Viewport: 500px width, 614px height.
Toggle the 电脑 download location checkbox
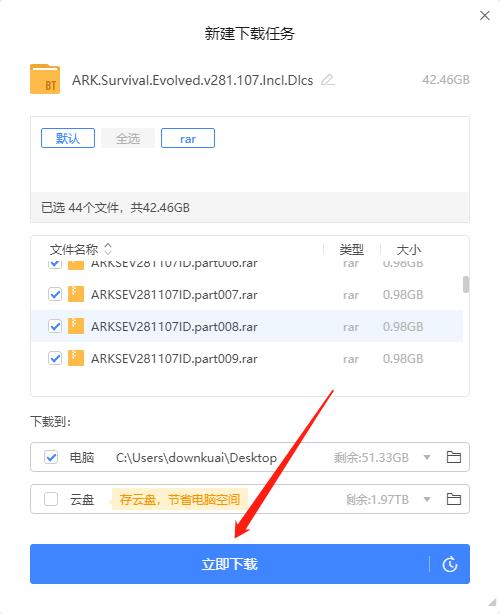pos(51,457)
